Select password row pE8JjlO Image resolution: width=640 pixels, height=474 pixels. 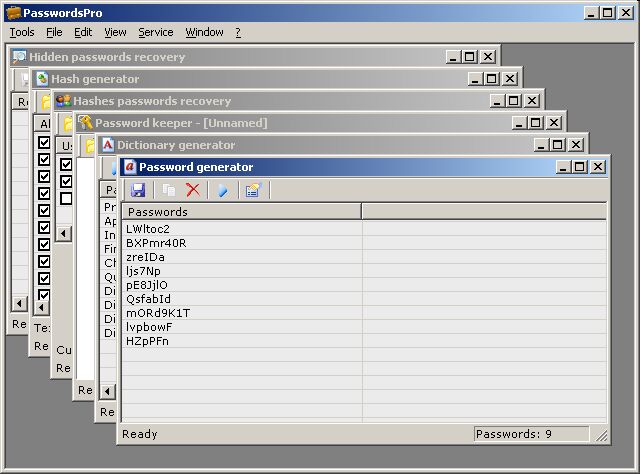(x=242, y=285)
